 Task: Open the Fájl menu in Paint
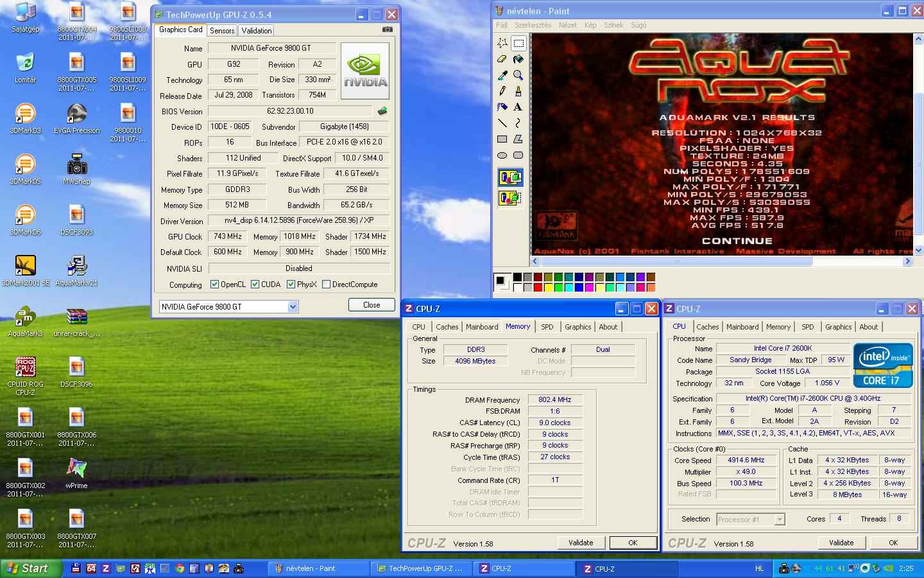(501, 25)
